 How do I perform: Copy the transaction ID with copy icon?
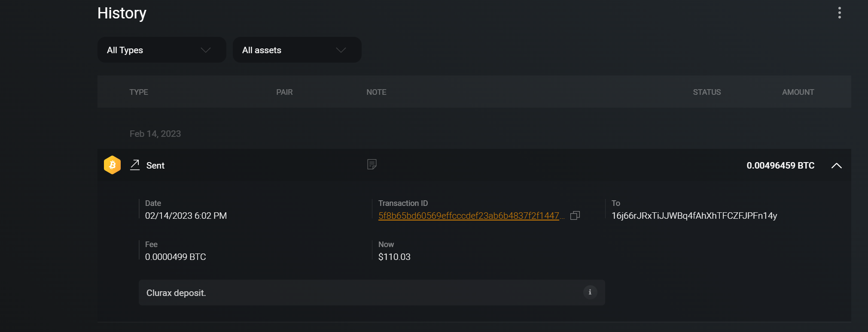coord(575,215)
